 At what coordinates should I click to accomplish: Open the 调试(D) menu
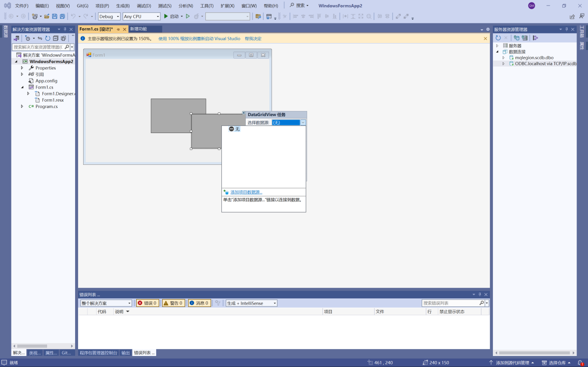144,6
